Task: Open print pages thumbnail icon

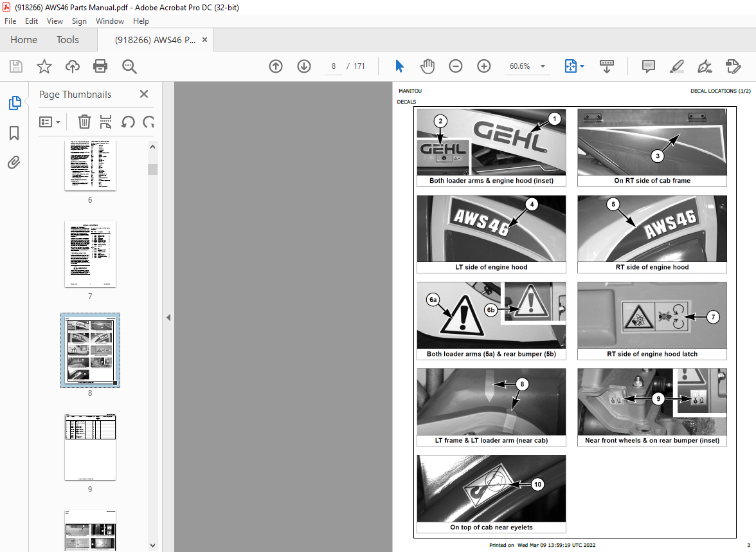Action: (105, 122)
